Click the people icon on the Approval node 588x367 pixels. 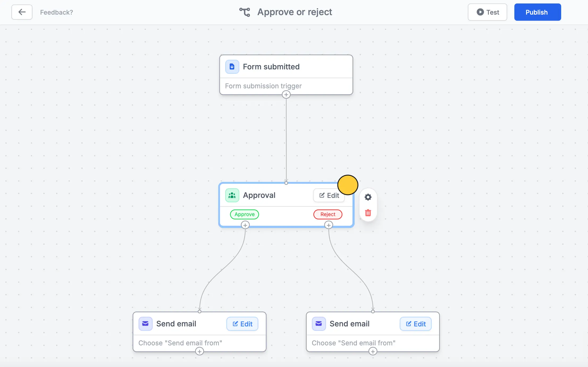[232, 195]
